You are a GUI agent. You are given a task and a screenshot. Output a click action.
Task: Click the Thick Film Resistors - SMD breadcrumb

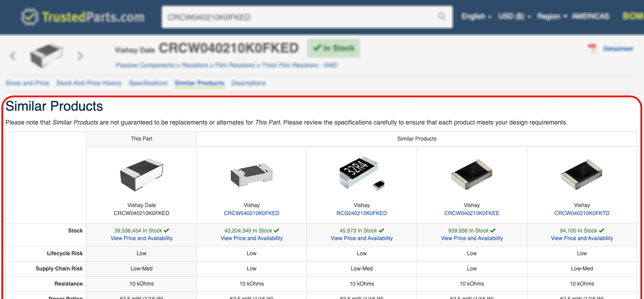pyautogui.click(x=299, y=65)
